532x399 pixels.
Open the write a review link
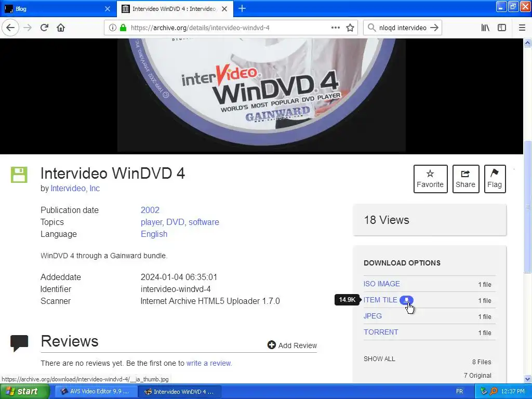209,363
